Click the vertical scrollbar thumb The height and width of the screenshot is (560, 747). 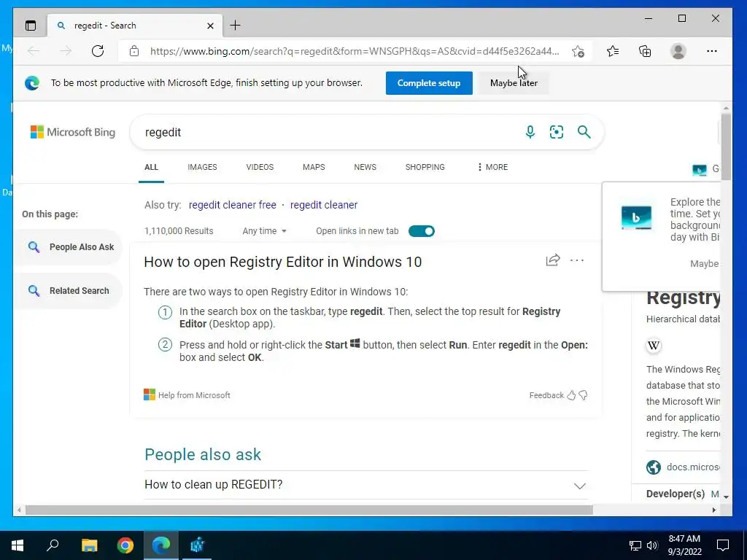(726, 147)
